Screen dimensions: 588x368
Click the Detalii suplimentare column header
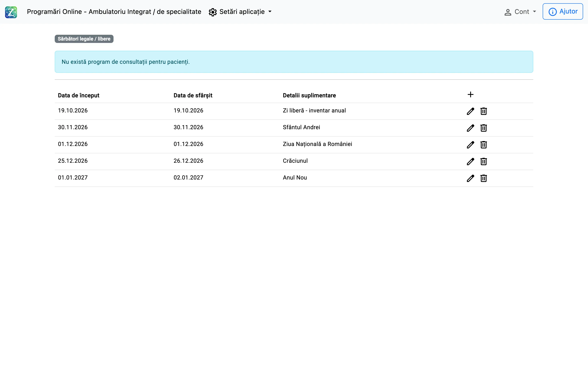click(x=309, y=95)
